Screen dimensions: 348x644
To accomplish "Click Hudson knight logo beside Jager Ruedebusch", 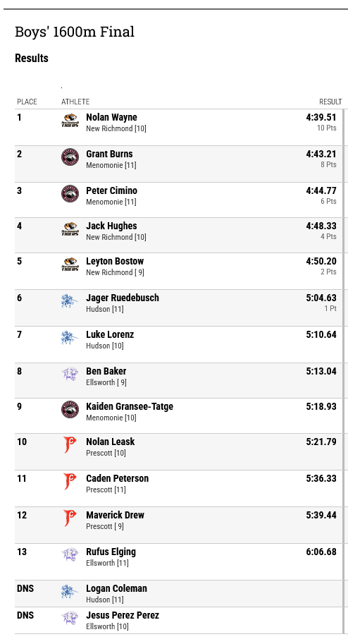I will click(x=70, y=301).
